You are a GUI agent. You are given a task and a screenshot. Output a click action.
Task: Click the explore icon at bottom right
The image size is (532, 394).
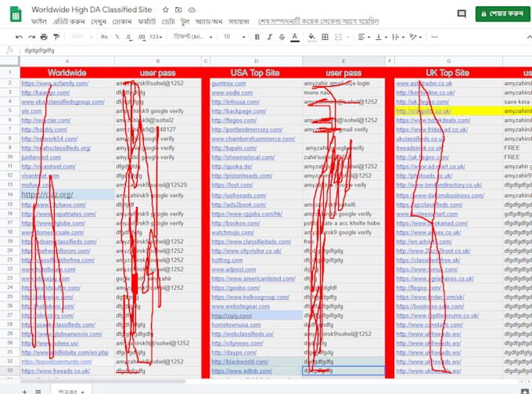525,391
